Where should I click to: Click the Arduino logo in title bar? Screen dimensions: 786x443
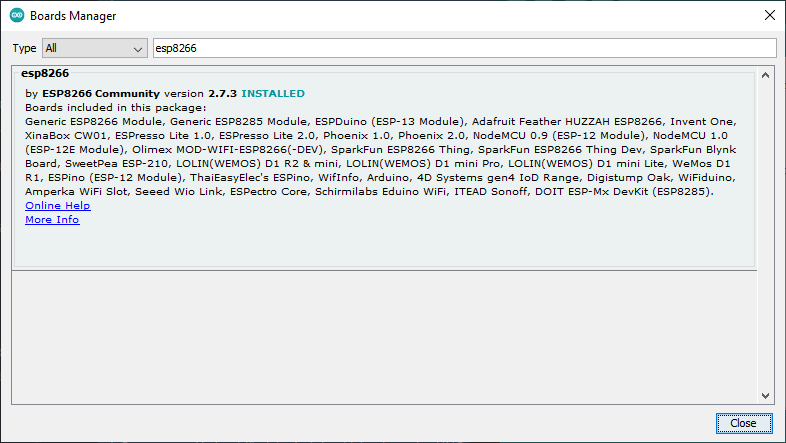17,16
